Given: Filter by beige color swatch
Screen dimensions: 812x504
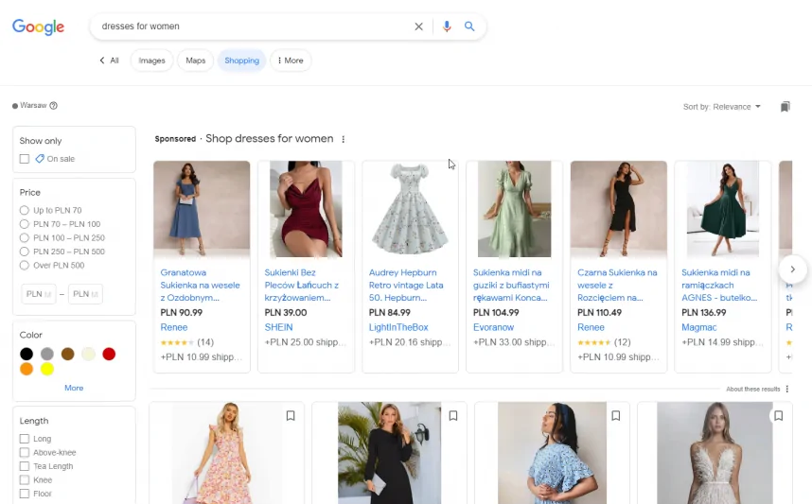Looking at the screenshot, I should [89, 354].
